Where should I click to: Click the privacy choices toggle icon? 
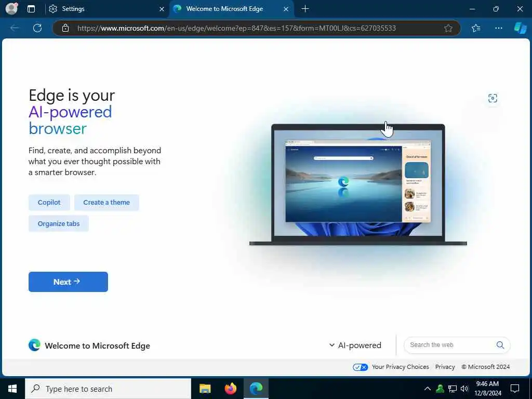point(361,367)
